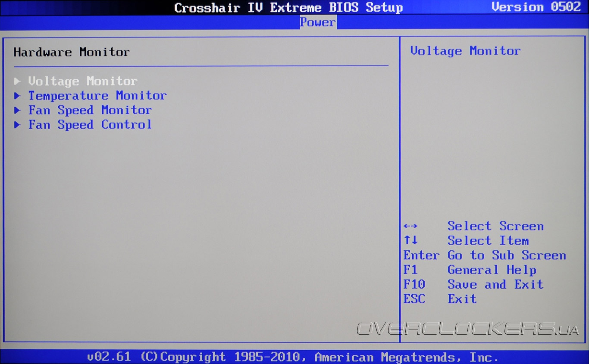589x364 pixels.
Task: Click the triangle arrow beside Temperature Monitor
Action: (17, 96)
